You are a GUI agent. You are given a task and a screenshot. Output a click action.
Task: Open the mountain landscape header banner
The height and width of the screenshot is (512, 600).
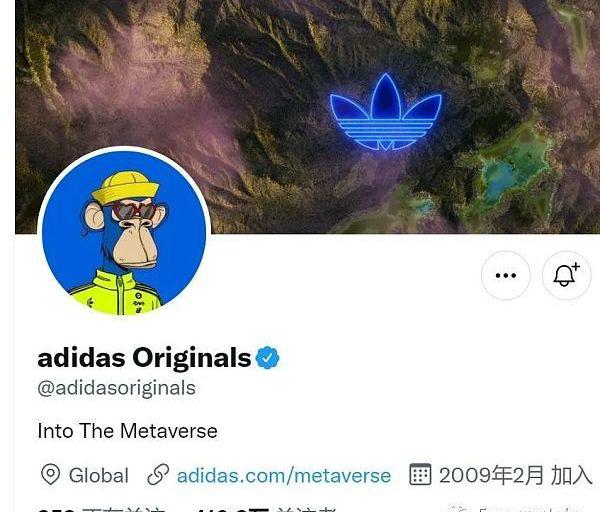coord(308,117)
